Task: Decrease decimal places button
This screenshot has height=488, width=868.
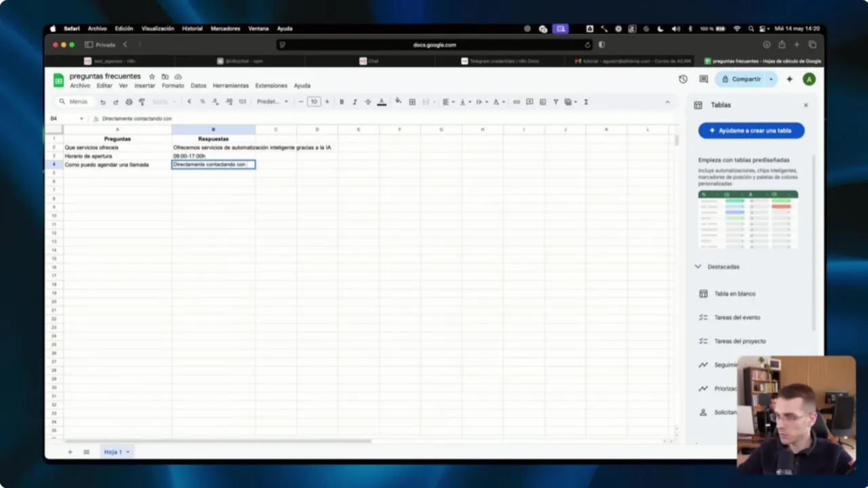Action: 215,102
